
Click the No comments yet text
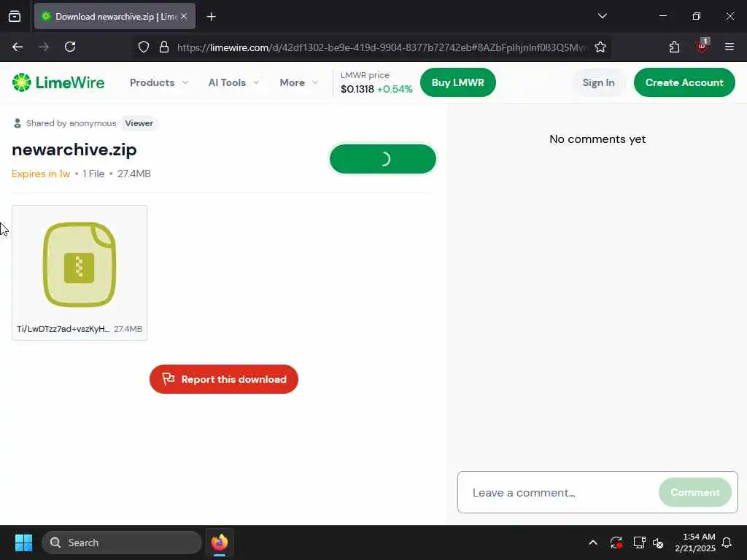click(x=597, y=139)
